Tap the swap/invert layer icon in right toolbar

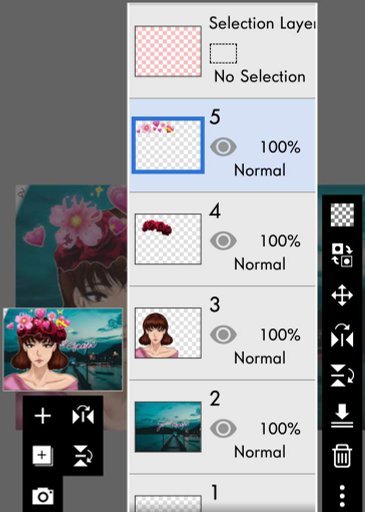coord(342,255)
